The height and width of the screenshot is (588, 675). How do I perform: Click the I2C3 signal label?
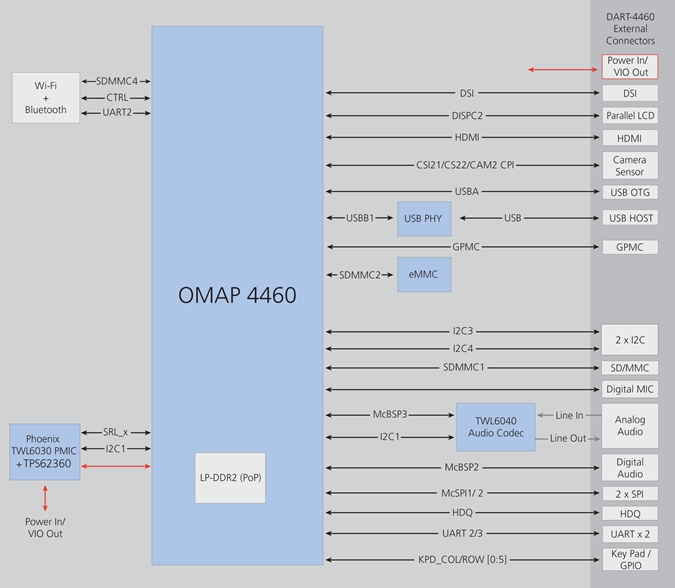463,331
